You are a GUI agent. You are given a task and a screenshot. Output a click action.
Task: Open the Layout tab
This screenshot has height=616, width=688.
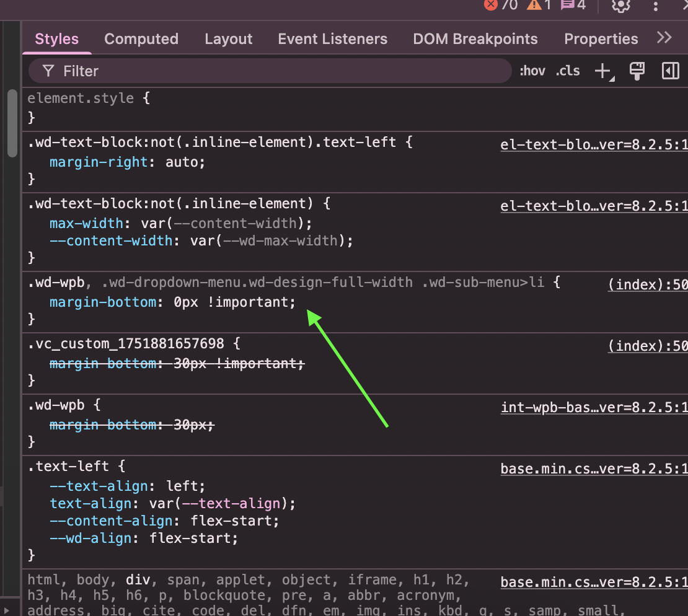coord(228,38)
